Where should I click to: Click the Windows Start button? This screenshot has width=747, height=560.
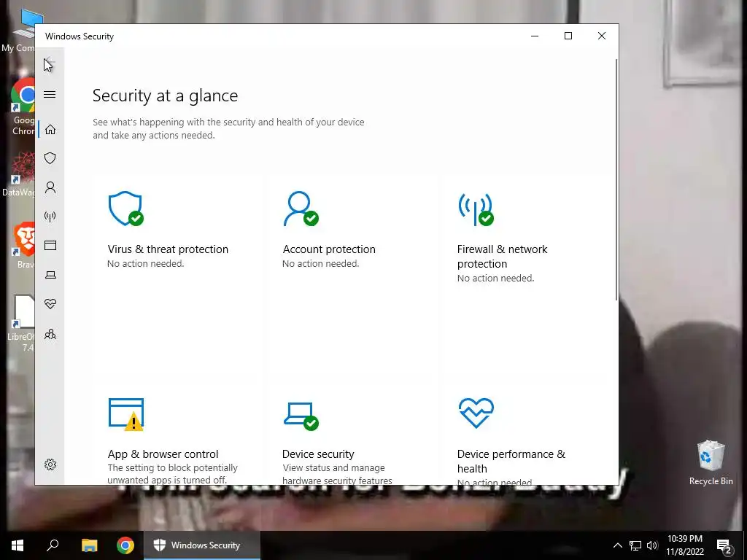click(18, 545)
